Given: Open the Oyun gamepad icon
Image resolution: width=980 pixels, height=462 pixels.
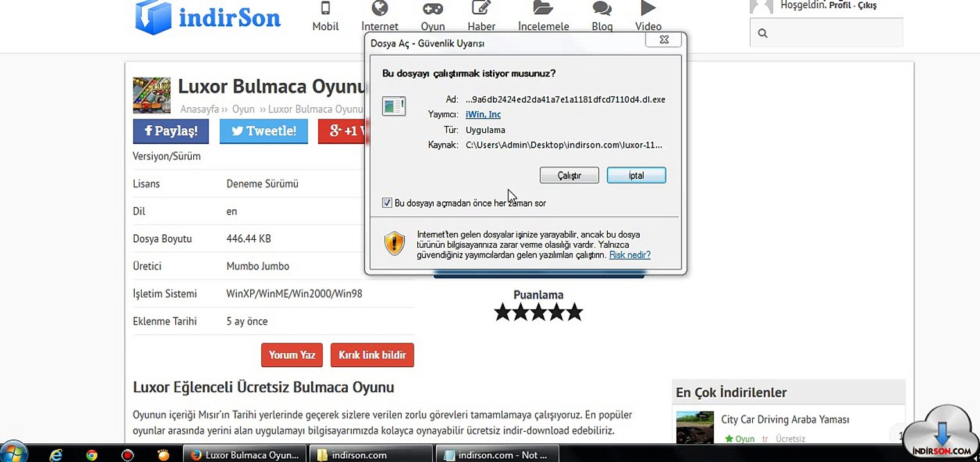Looking at the screenshot, I should (433, 8).
